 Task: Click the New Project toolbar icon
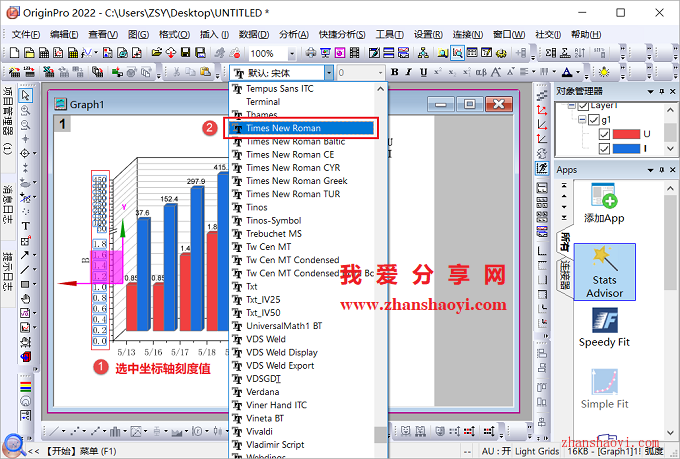pyautogui.click(x=14, y=53)
